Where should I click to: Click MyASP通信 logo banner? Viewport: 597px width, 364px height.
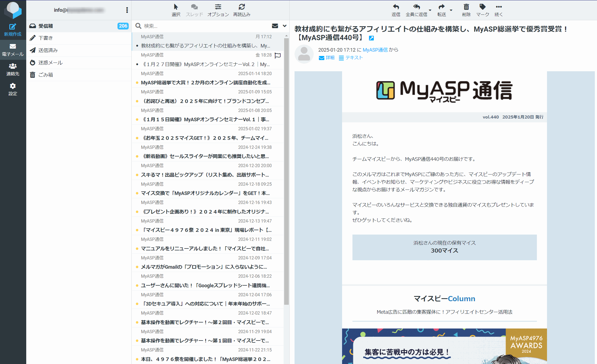point(444,91)
